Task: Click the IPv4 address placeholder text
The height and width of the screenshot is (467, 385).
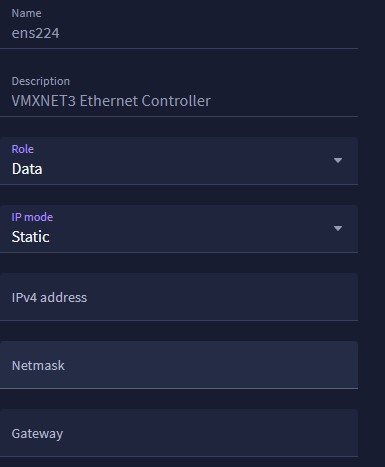Action: point(49,298)
